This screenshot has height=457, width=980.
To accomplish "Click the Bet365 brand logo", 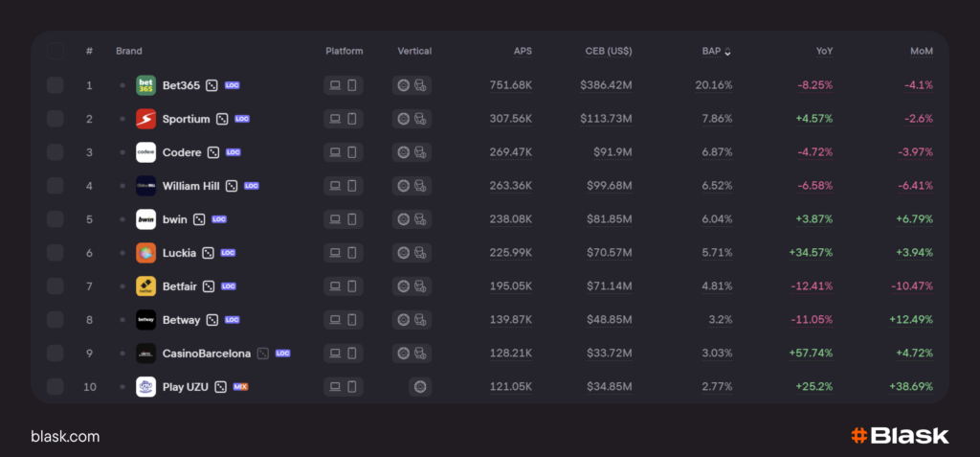I will click(145, 85).
